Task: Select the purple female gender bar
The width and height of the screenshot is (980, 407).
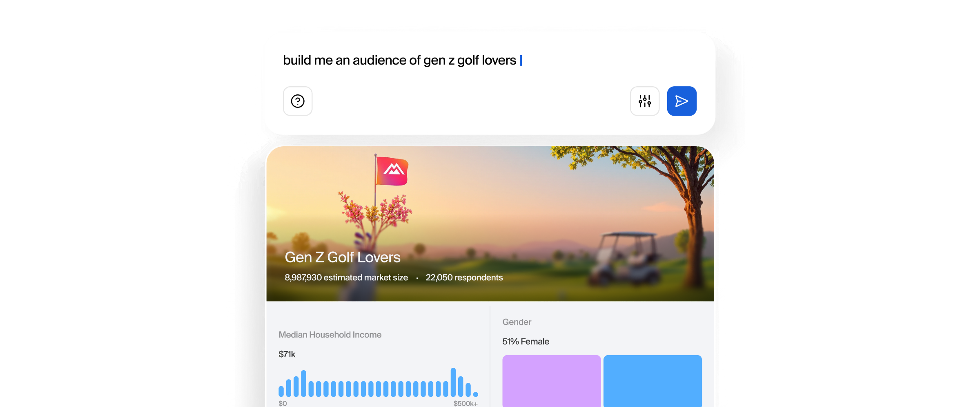Action: [x=551, y=381]
